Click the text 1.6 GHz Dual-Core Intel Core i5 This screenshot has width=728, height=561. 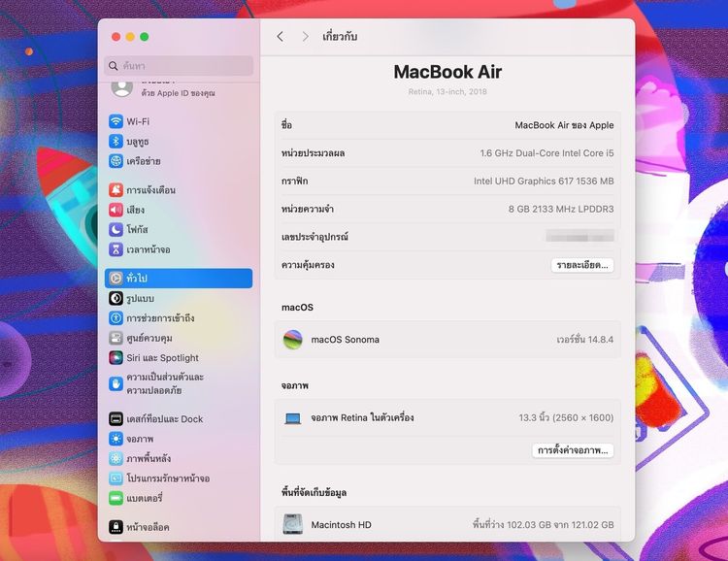tap(546, 153)
